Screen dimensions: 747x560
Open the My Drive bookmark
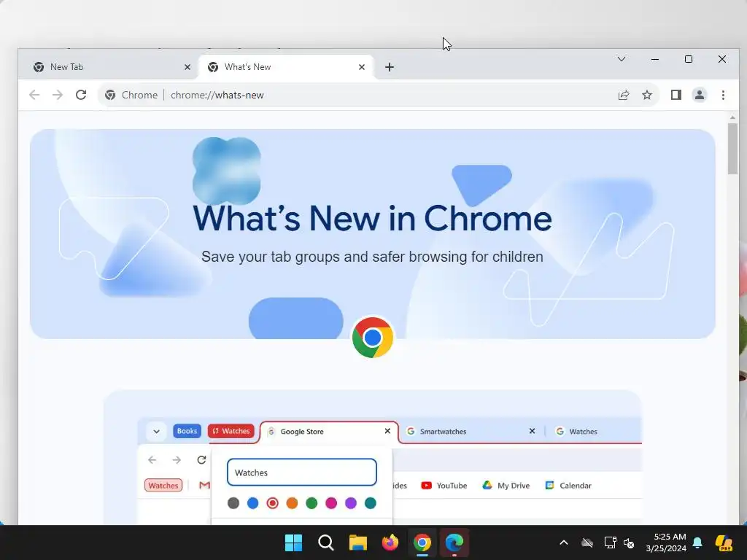[x=506, y=485]
